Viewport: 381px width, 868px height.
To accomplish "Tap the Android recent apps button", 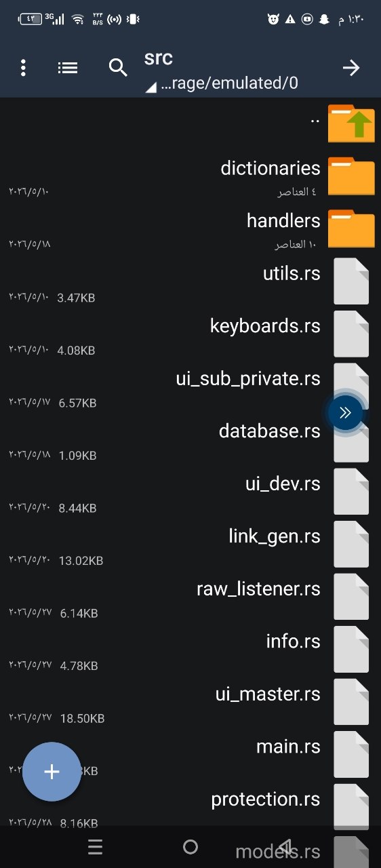I will coord(96,847).
